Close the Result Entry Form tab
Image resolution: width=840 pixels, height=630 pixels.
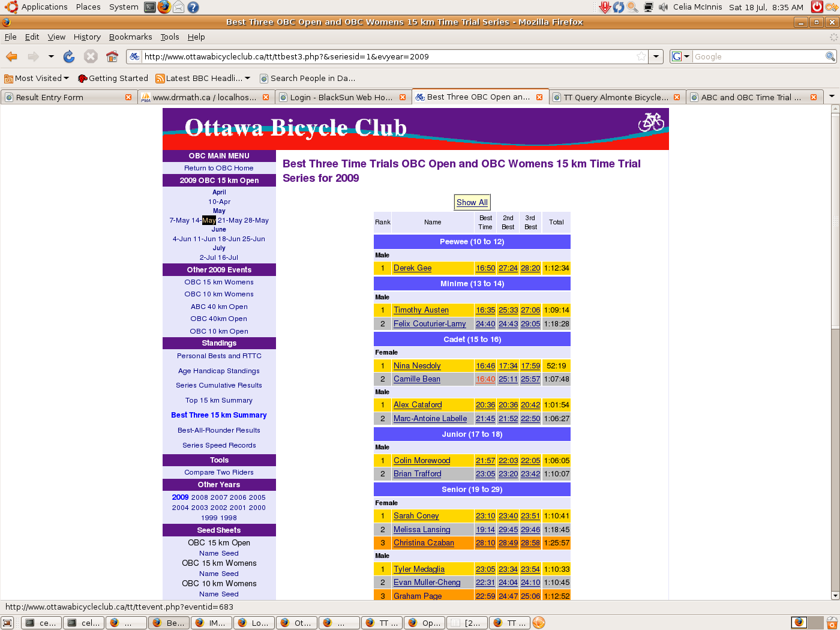point(128,97)
